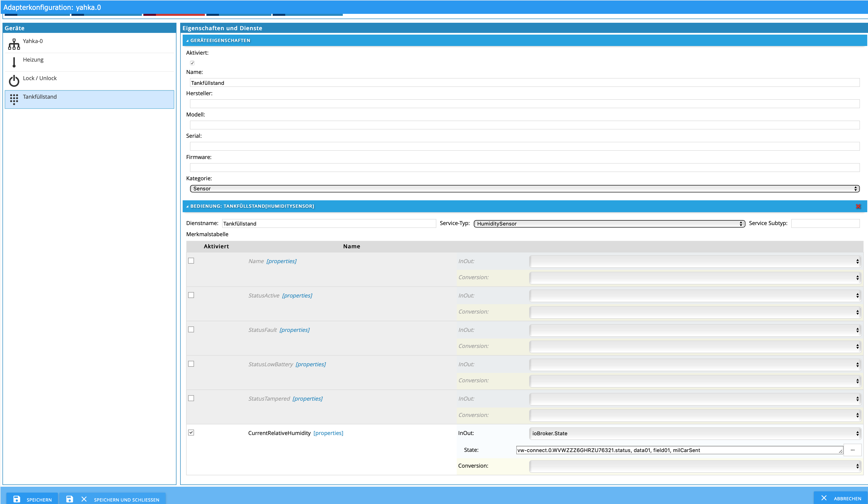Viewport: 868px width, 504px height.
Task: Collapse the Geräteeigenschaften section
Action: point(220,40)
